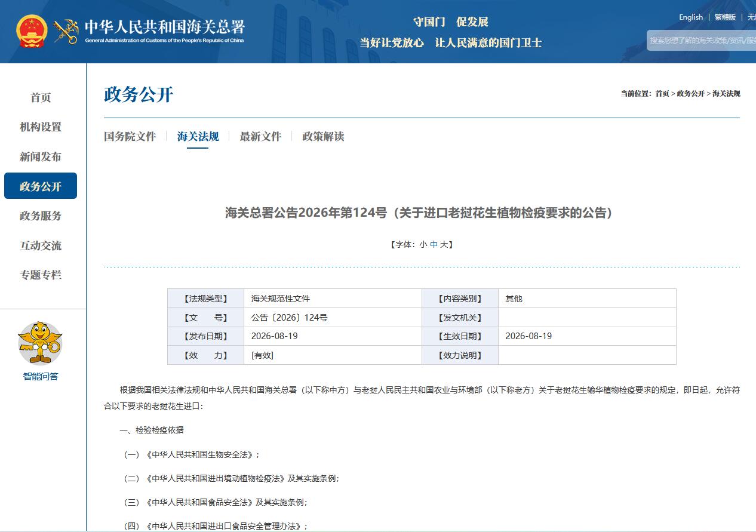Click the search box in the header
The width and height of the screenshot is (756, 532).
click(701, 40)
